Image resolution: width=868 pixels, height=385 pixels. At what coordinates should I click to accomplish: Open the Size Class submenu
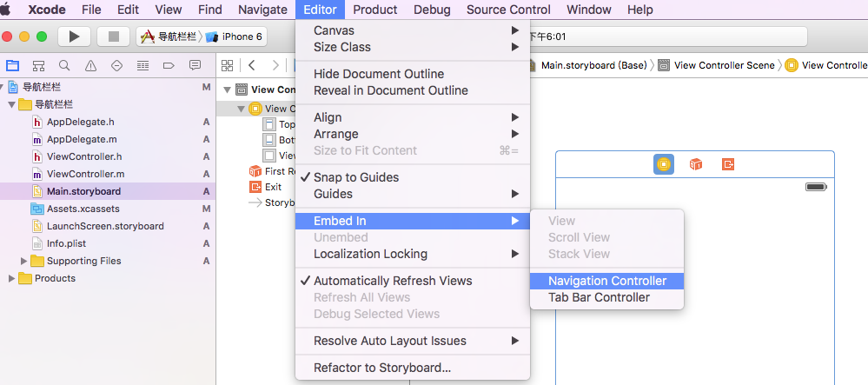pos(413,47)
